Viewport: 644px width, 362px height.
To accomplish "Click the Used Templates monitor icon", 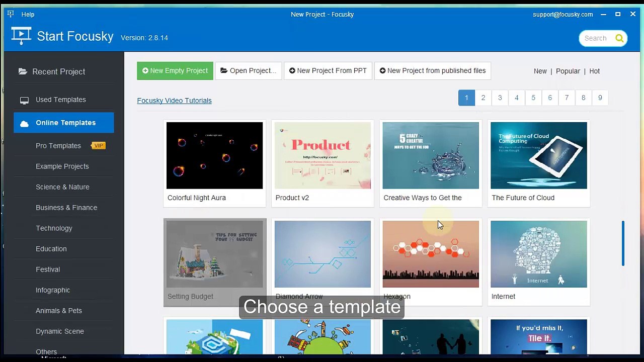I will (x=24, y=100).
